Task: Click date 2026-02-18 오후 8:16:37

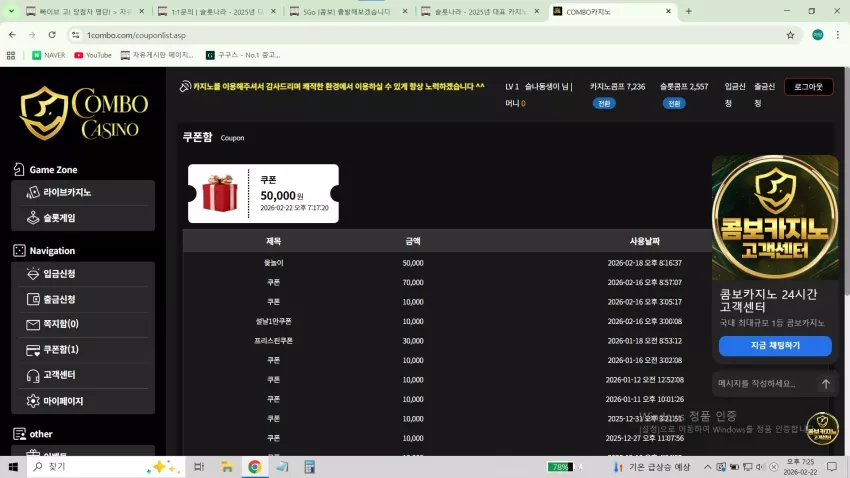Action: coord(645,263)
